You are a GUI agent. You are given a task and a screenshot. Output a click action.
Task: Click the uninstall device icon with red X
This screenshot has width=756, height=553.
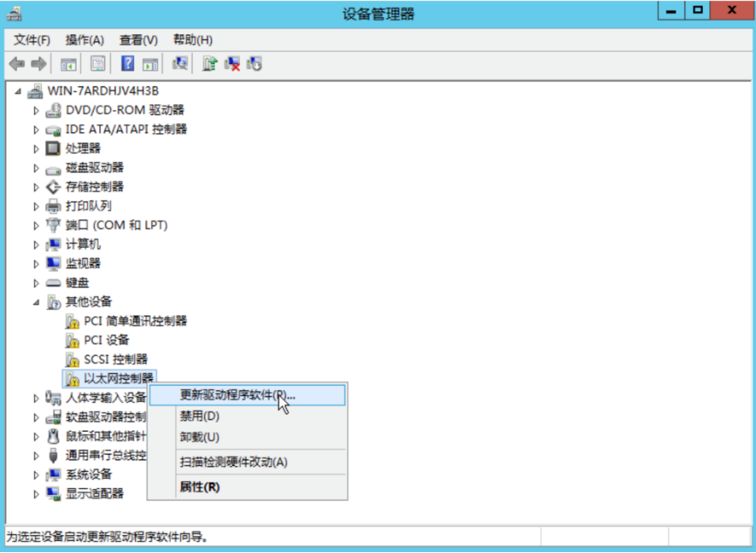pyautogui.click(x=232, y=64)
